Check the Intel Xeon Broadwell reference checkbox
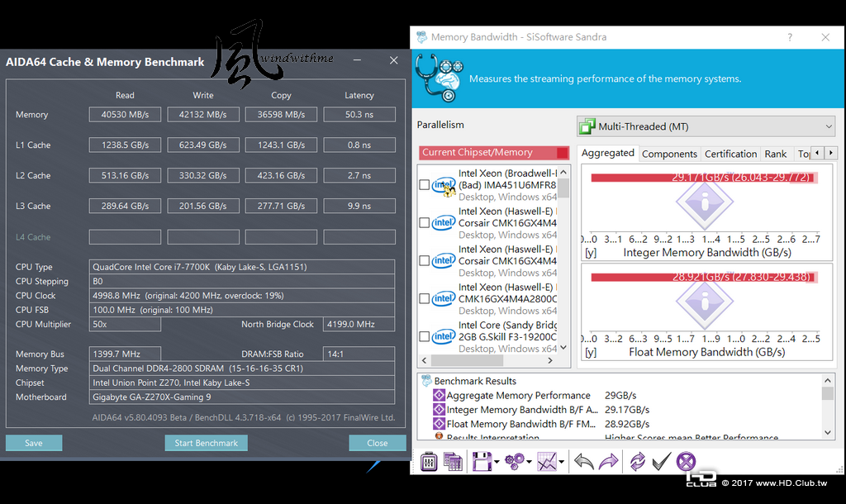This screenshot has width=846, height=504. tap(425, 185)
